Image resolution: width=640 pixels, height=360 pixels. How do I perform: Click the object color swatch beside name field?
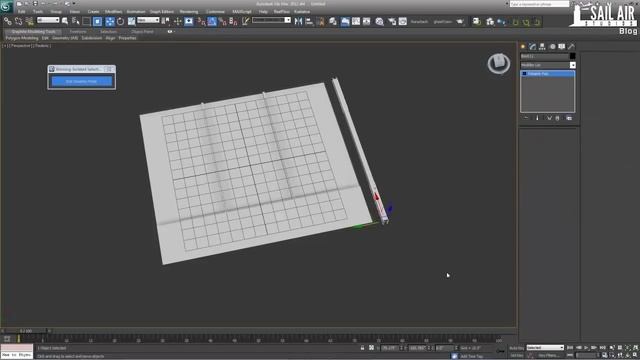[x=572, y=56]
